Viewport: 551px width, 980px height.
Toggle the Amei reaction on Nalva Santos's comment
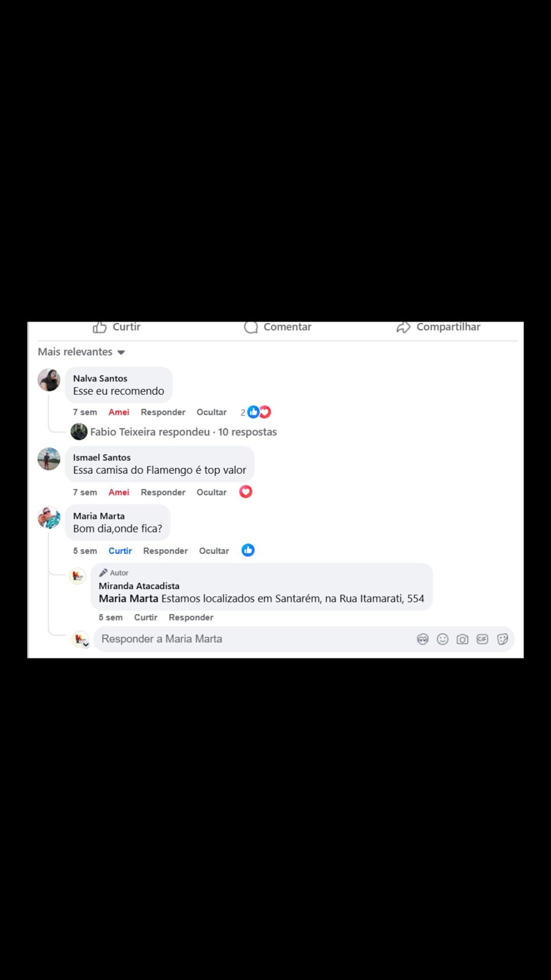[x=119, y=412]
